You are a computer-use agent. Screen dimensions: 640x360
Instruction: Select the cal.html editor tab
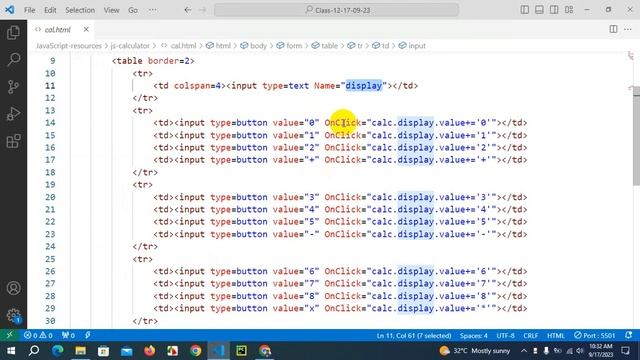[x=61, y=29]
